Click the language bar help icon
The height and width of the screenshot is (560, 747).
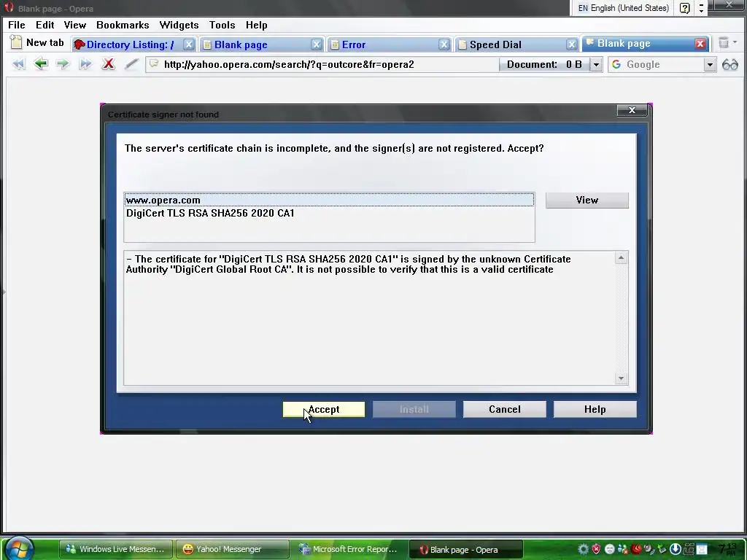point(684,8)
